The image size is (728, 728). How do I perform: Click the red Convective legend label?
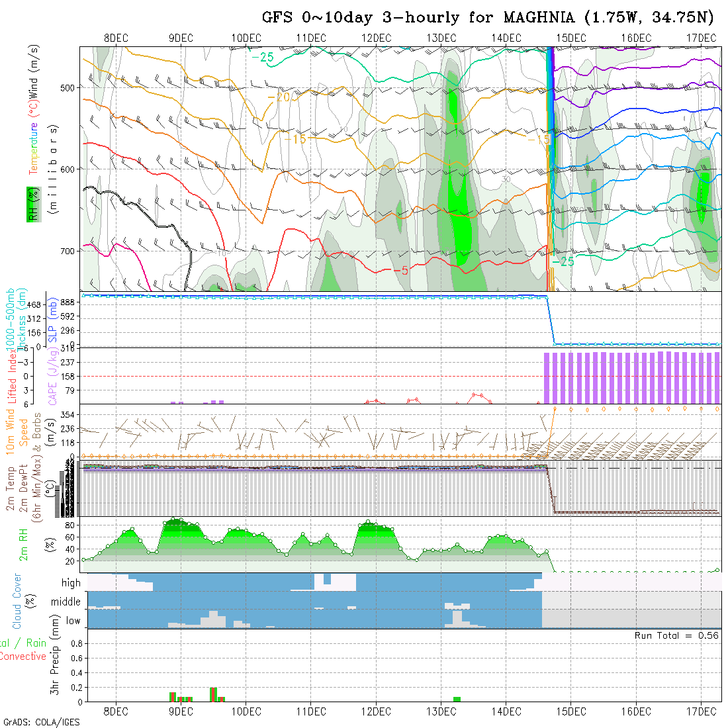pos(23,657)
